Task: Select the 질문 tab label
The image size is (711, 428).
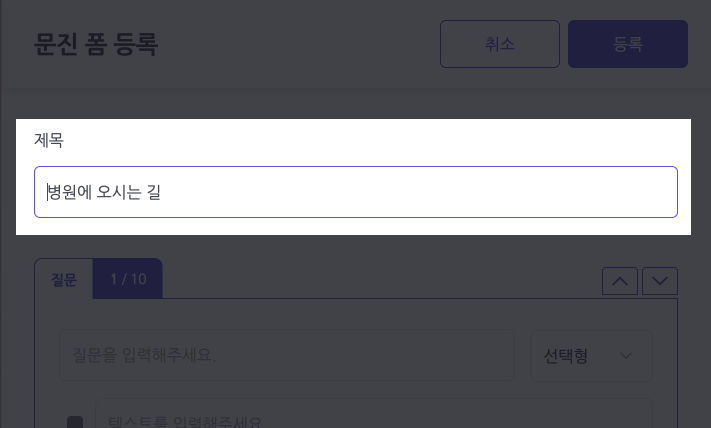Action: pyautogui.click(x=63, y=279)
